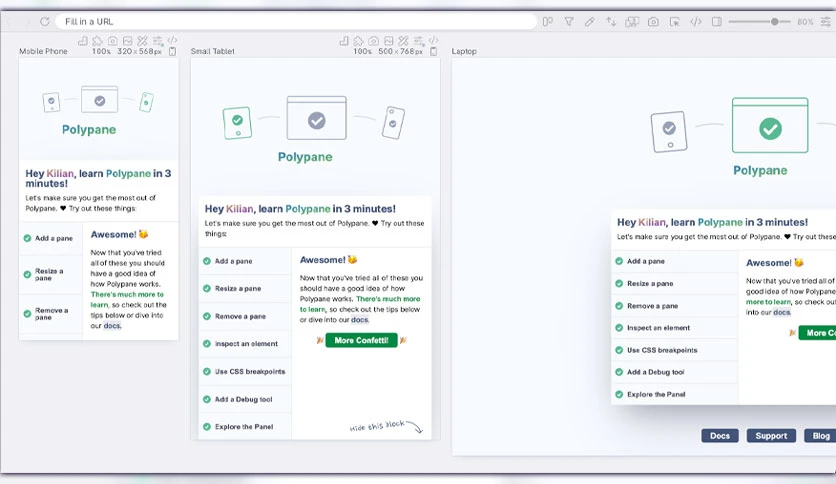Screen dimensions: 836x484
Task: Select 'Add a pane' in Mobile Phone pane
Action: point(51,238)
